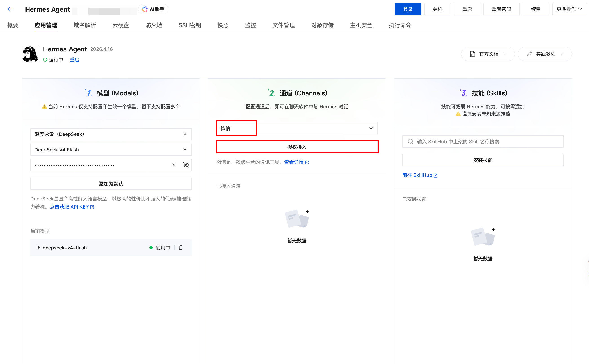Switch to 快照 tab
The height and width of the screenshot is (364, 589).
pyautogui.click(x=223, y=25)
